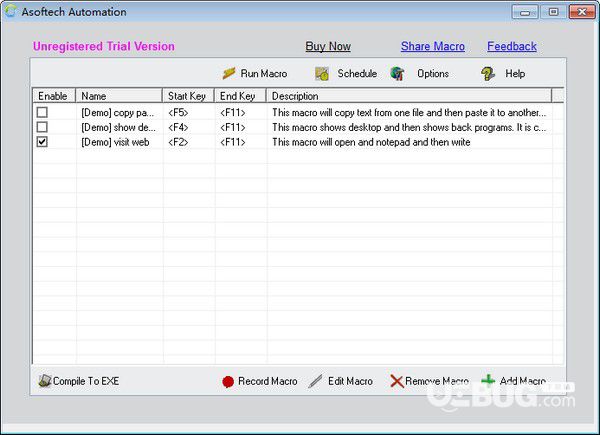Viewport: 600px width, 435px height.
Task: Open the Schedule button label
Action: (357, 73)
